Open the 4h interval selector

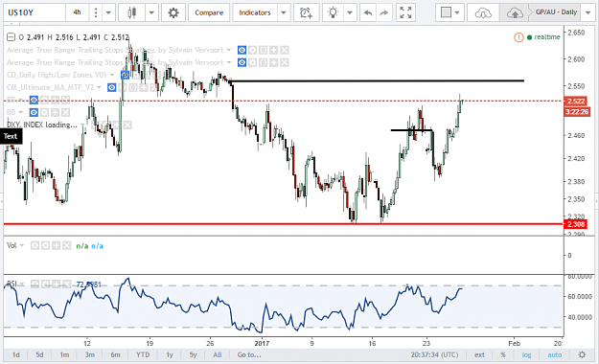click(x=78, y=12)
